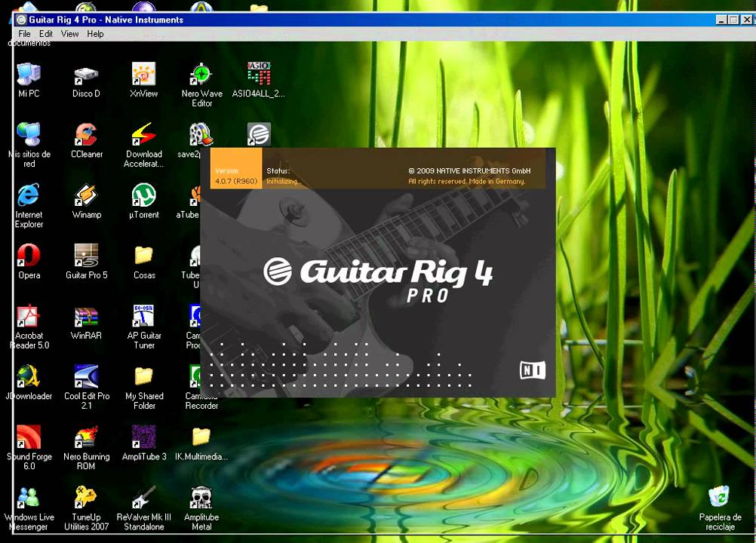Click '2009 NATIVE INSTRUMENTS GmbH' copyright text
Image resolution: width=756 pixels, height=543 pixels.
(469, 170)
